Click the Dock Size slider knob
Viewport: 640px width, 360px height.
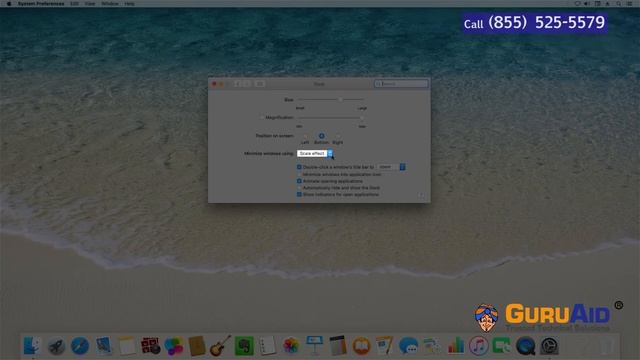[340, 99]
